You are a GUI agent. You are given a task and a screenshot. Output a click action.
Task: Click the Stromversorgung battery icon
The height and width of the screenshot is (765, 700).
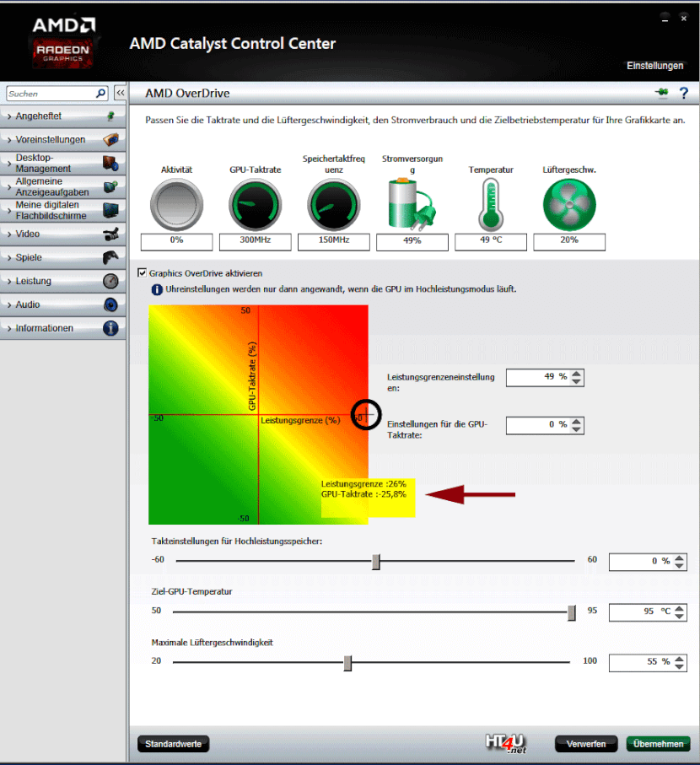click(412, 205)
